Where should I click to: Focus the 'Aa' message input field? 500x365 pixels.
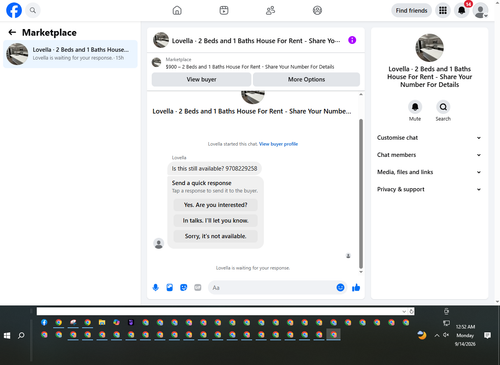[x=272, y=288]
